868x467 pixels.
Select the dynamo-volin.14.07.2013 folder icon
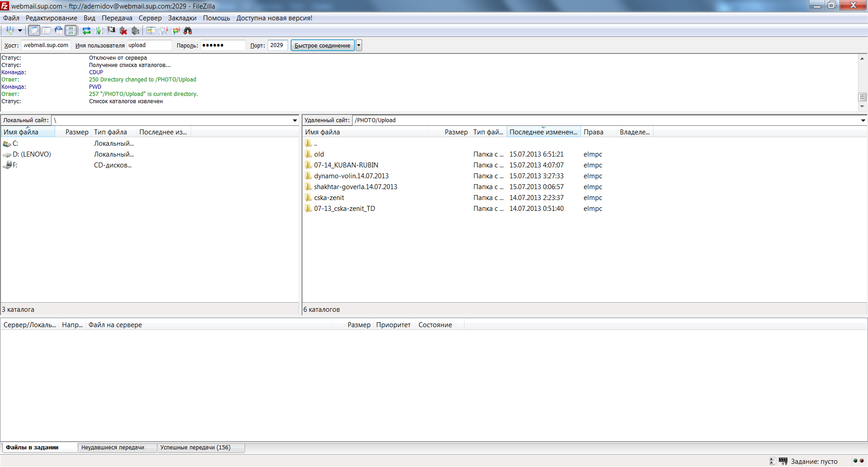(x=308, y=176)
